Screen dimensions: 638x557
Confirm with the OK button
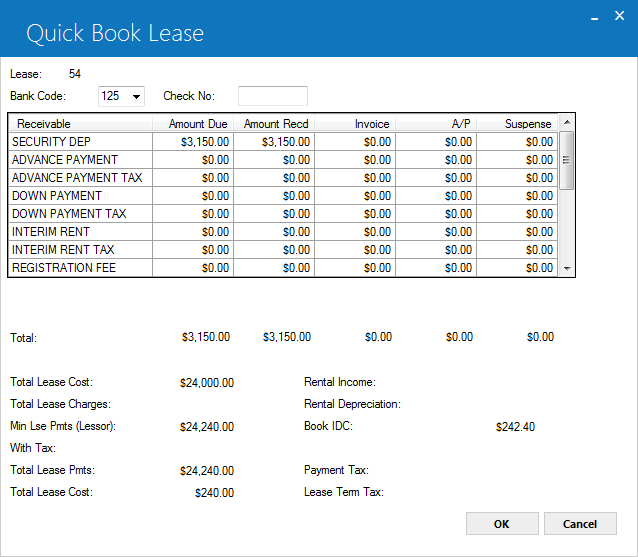(x=502, y=524)
